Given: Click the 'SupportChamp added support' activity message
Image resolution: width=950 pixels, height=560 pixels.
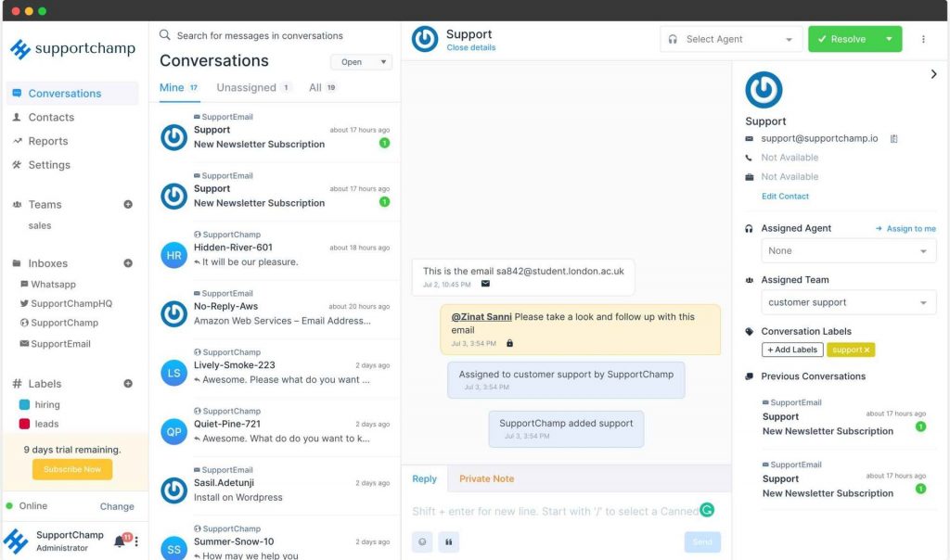Looking at the screenshot, I should click(566, 428).
